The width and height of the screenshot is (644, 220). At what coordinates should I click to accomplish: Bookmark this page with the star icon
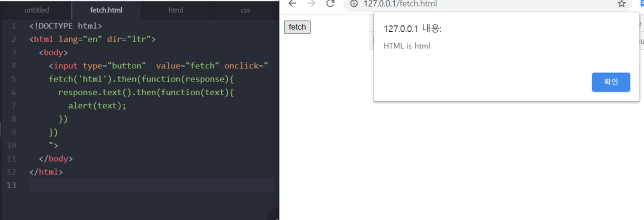(622, 4)
